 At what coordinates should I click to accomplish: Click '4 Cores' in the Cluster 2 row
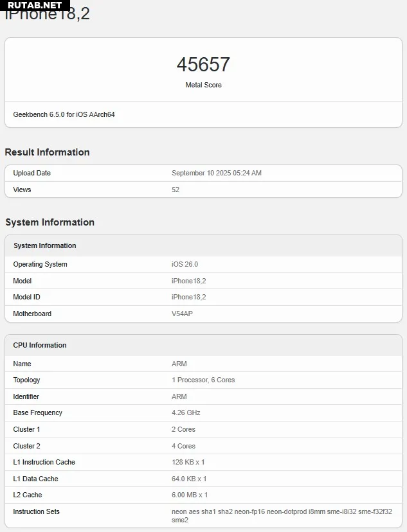(184, 446)
